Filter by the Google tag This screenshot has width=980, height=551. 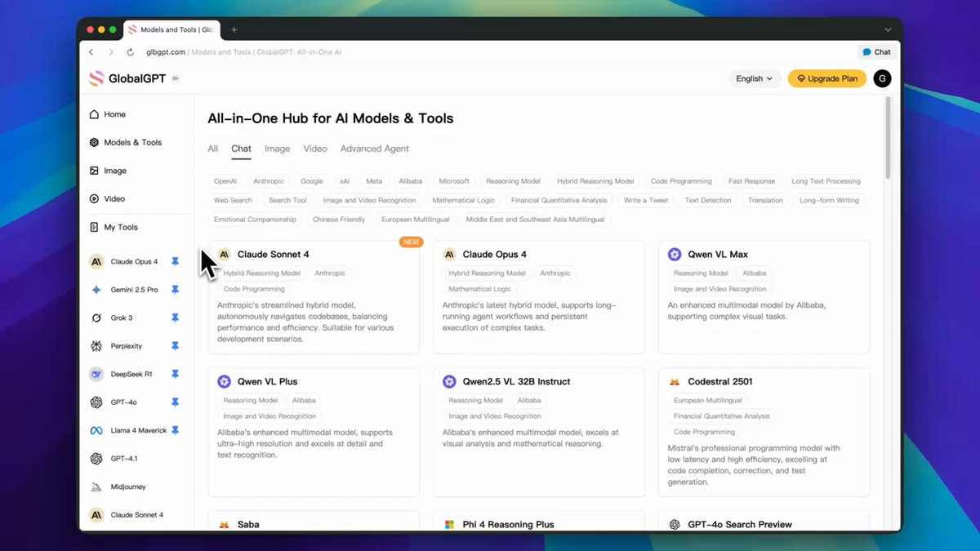[x=311, y=181]
